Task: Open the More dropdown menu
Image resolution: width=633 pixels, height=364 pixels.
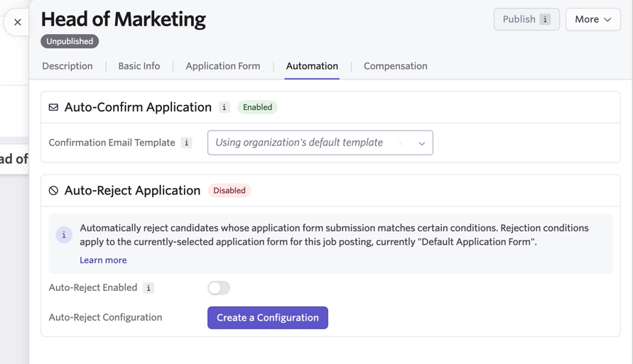Action: tap(593, 19)
